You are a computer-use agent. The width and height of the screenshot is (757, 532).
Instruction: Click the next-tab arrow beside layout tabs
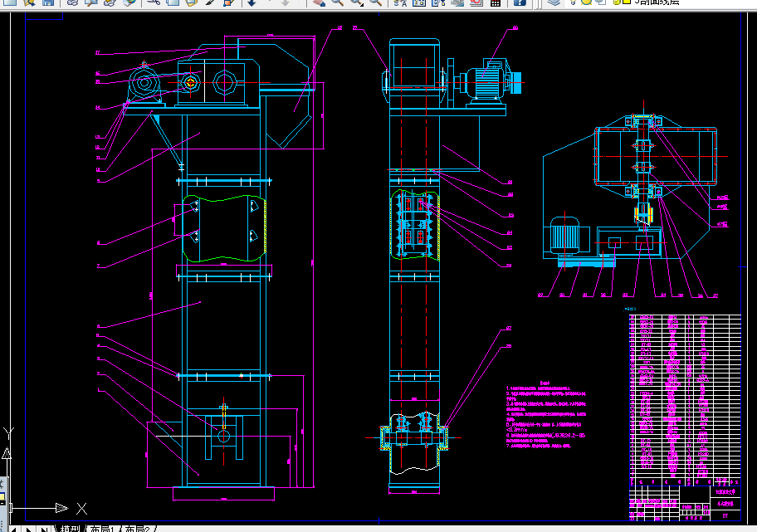pos(29,529)
